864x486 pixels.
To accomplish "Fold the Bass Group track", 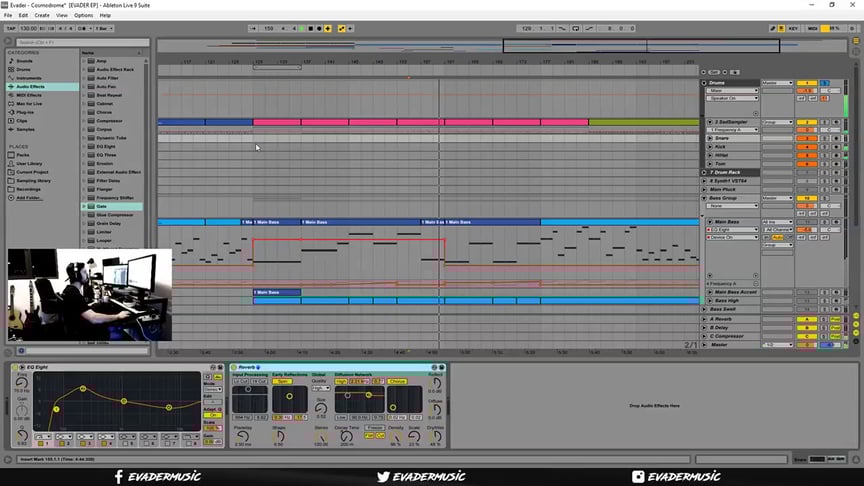I will click(x=704, y=198).
